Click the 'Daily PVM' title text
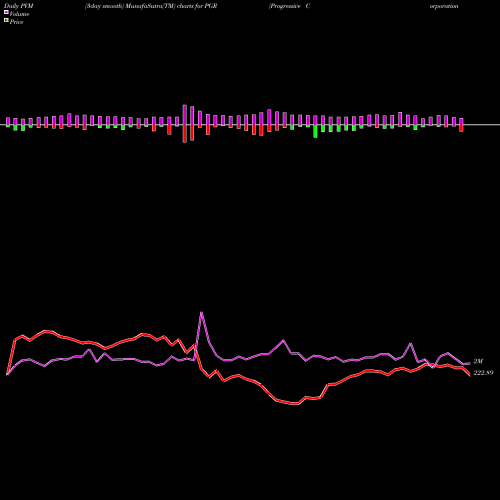The image size is (500, 500). coord(19,6)
